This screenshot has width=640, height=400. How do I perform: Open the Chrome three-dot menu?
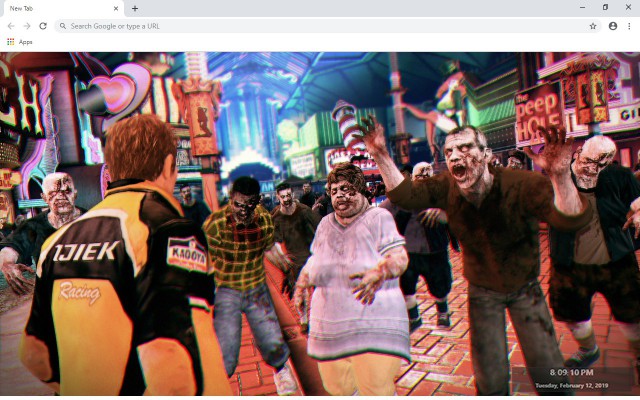629,26
